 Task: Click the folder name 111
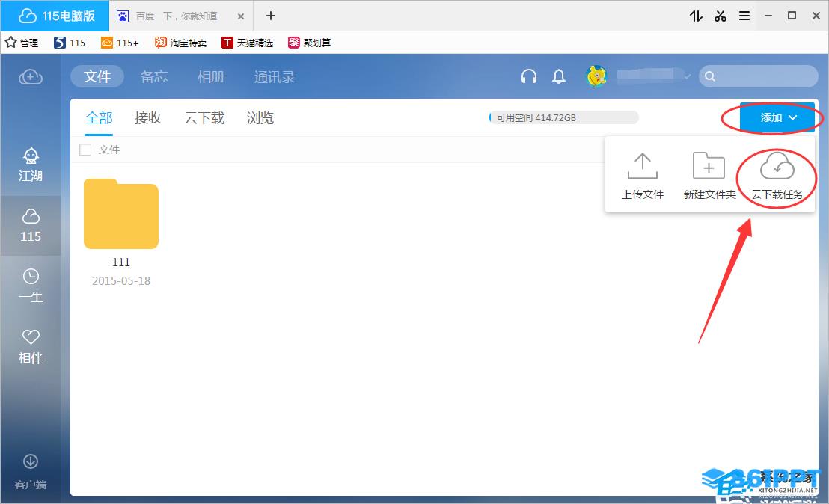click(121, 262)
